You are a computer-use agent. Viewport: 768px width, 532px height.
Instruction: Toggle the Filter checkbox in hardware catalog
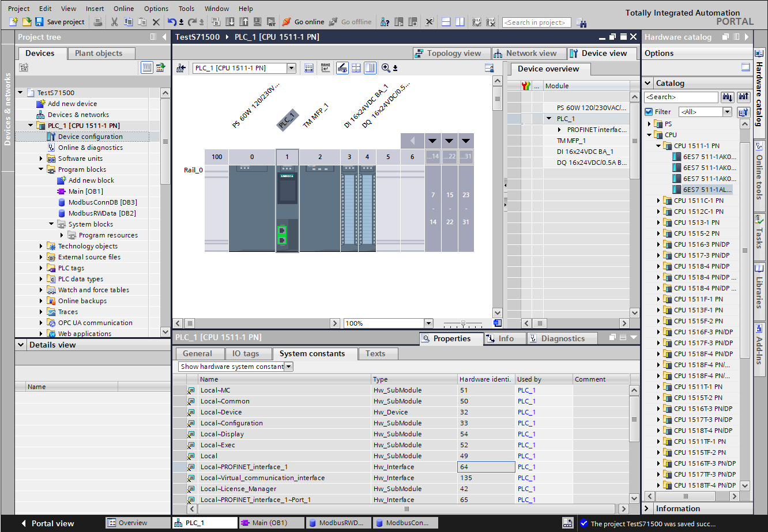coord(649,112)
